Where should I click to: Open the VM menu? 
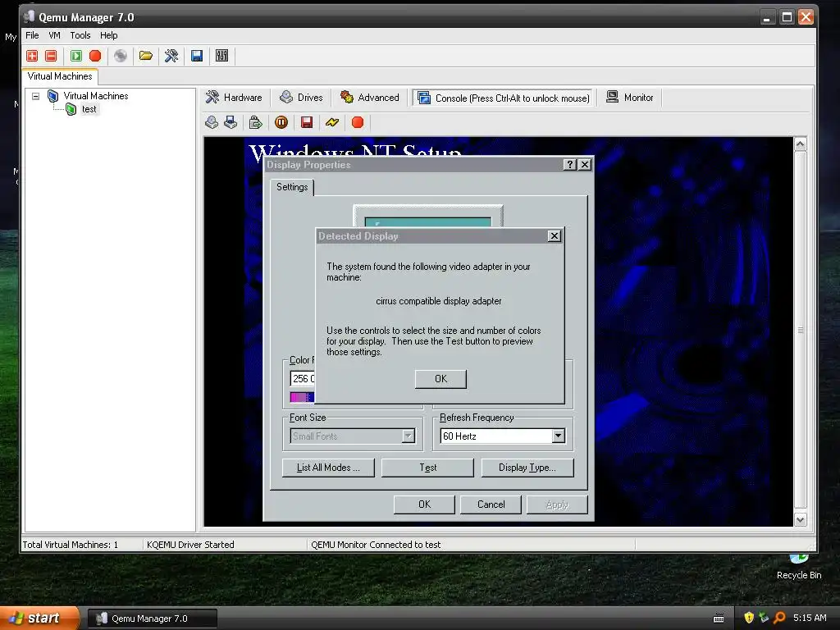pos(54,35)
